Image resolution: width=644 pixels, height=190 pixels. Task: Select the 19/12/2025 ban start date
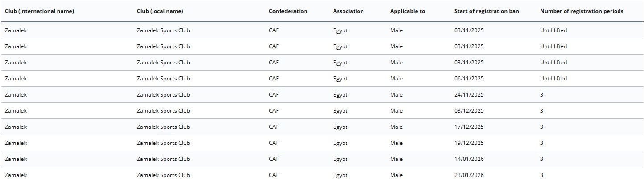pyautogui.click(x=469, y=143)
